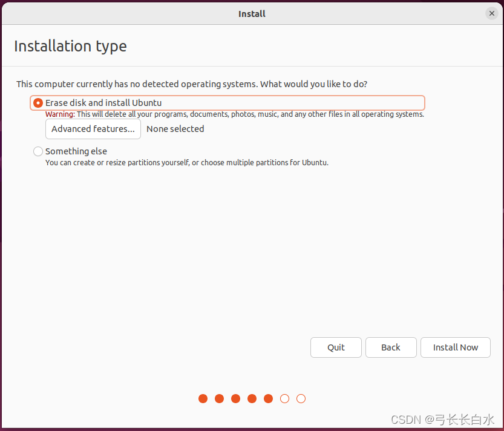Go Back to the previous step
Image resolution: width=504 pixels, height=431 pixels.
point(391,347)
